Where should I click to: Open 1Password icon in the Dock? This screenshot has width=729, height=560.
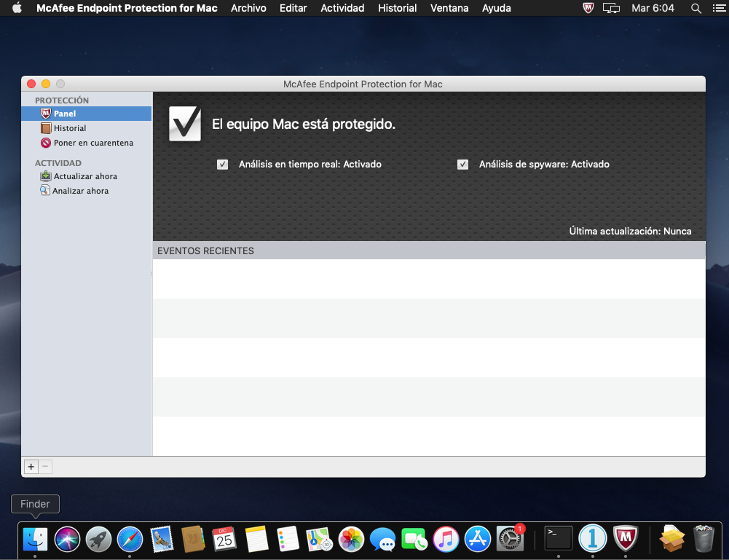(592, 539)
